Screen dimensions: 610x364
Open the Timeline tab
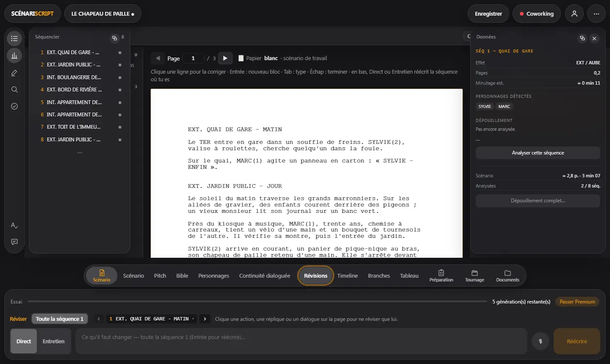click(x=348, y=276)
